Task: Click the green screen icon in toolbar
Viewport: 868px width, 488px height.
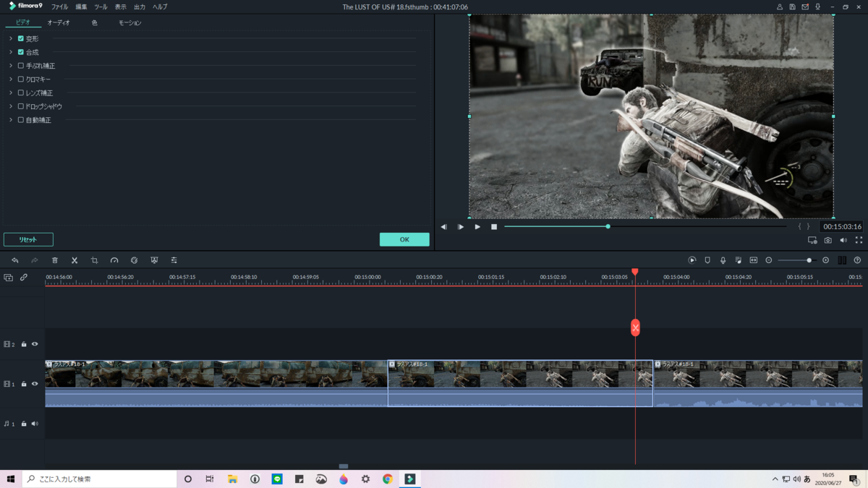Action: click(154, 260)
